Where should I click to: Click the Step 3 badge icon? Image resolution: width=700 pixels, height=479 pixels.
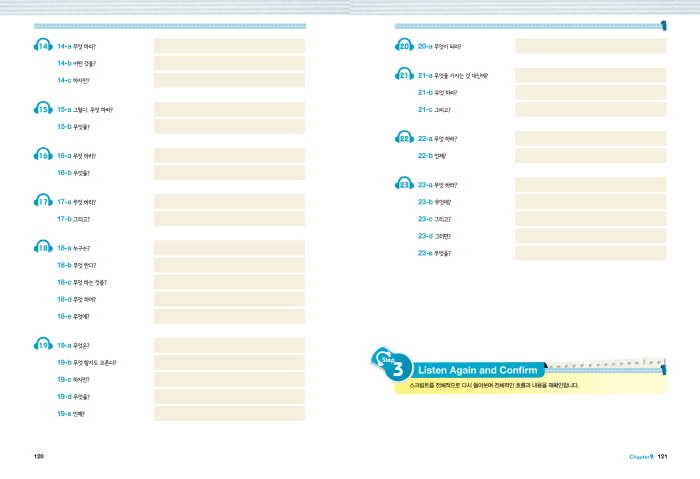click(390, 365)
